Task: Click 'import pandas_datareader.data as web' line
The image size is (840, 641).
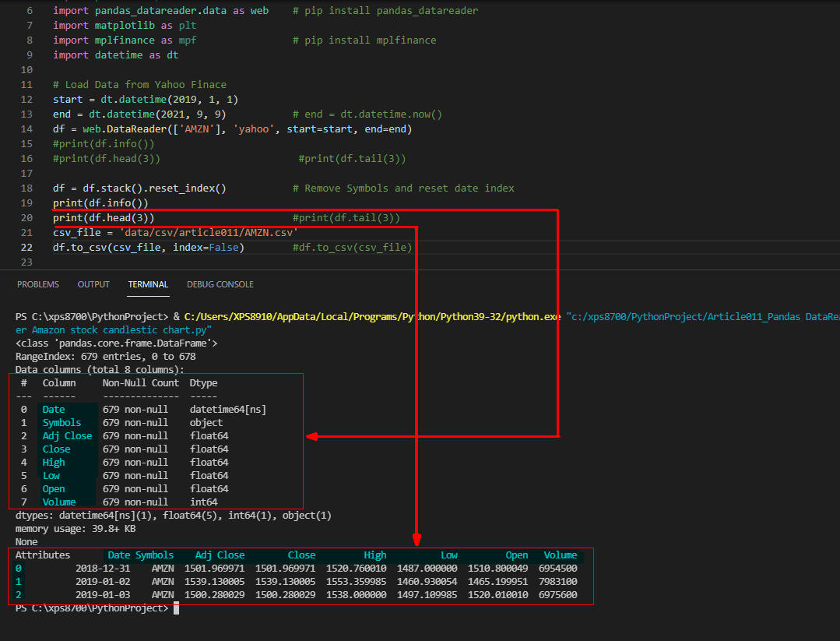Action: (x=160, y=10)
